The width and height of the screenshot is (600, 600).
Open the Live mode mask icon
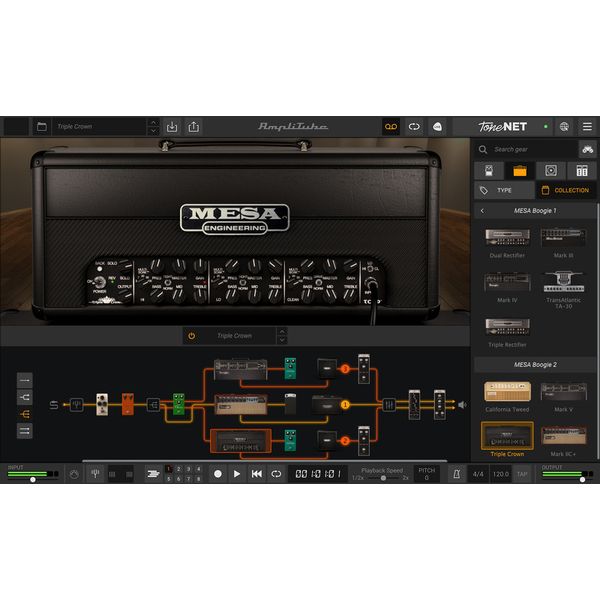[x=437, y=127]
